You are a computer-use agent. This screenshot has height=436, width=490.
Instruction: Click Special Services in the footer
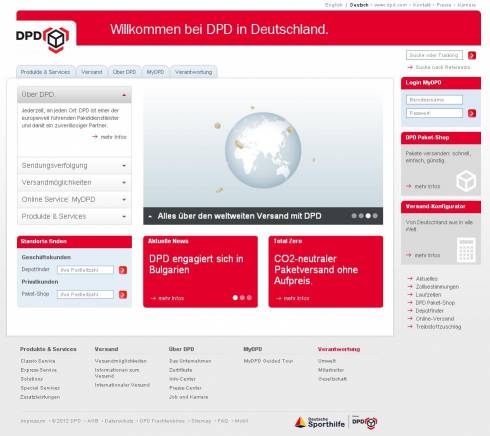click(x=40, y=388)
